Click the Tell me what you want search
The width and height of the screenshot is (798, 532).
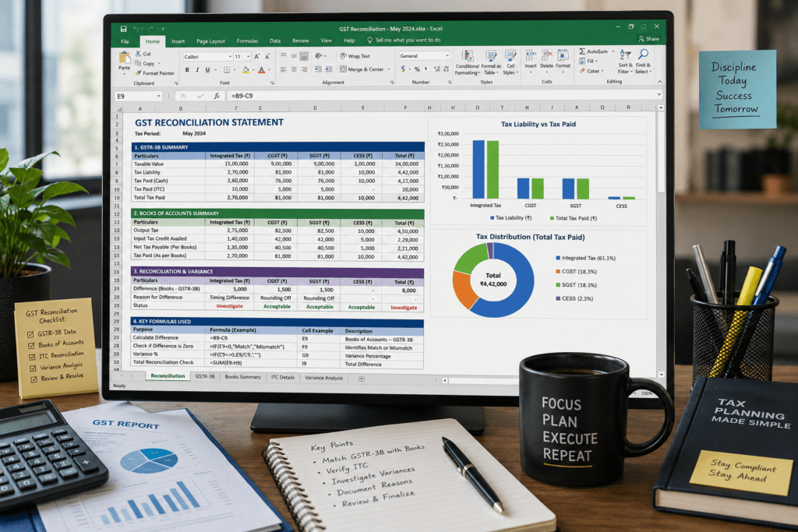pyautogui.click(x=403, y=41)
